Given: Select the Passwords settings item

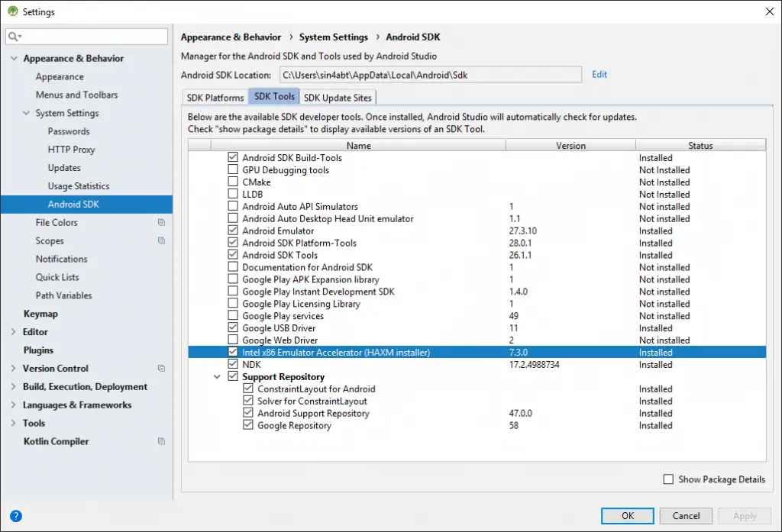Looking at the screenshot, I should pos(69,131).
